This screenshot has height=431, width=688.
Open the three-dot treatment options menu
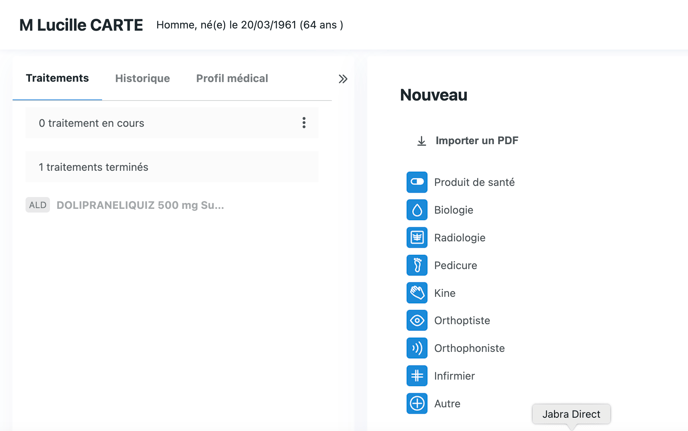(304, 123)
